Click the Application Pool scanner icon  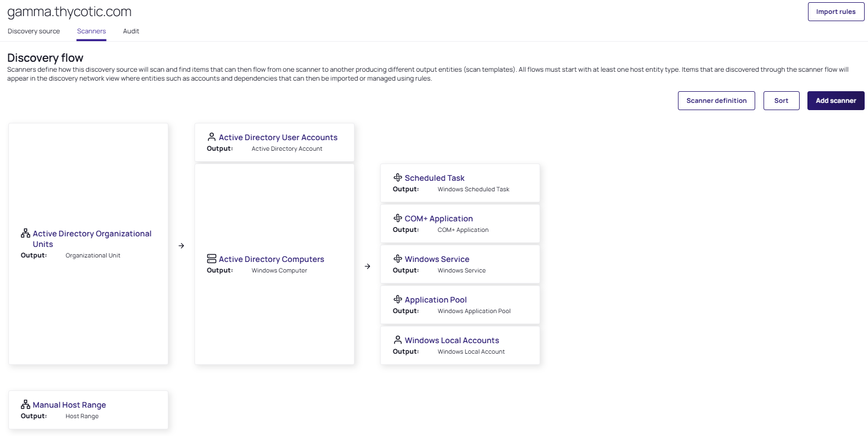(397, 299)
